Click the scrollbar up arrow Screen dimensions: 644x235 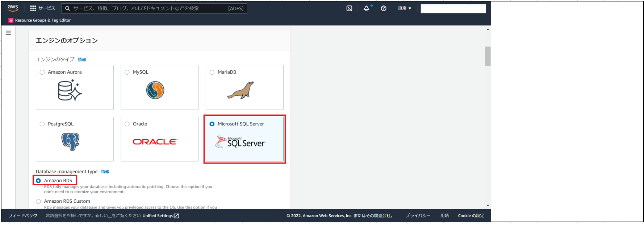point(488,29)
